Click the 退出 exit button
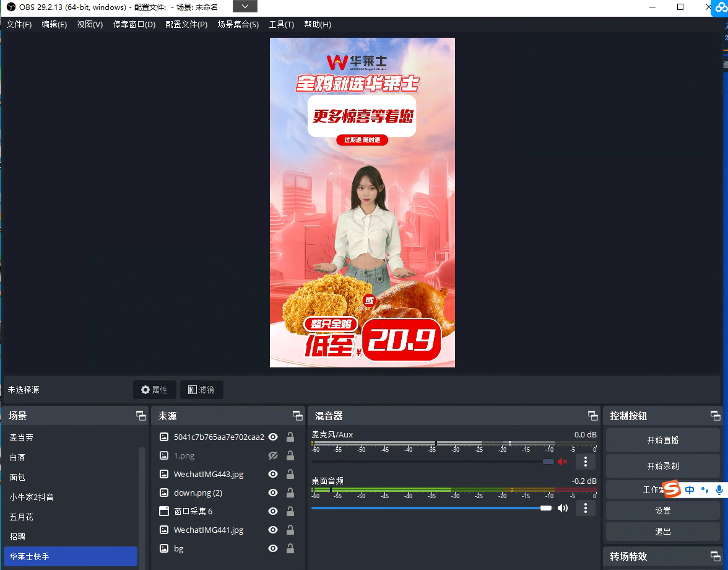The height and width of the screenshot is (570, 728). tap(663, 532)
